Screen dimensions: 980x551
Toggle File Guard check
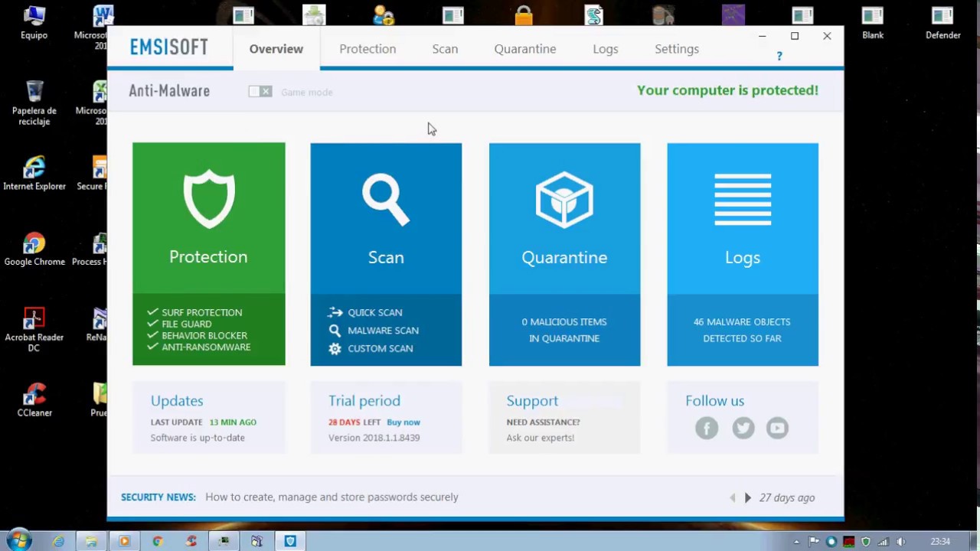pos(179,324)
